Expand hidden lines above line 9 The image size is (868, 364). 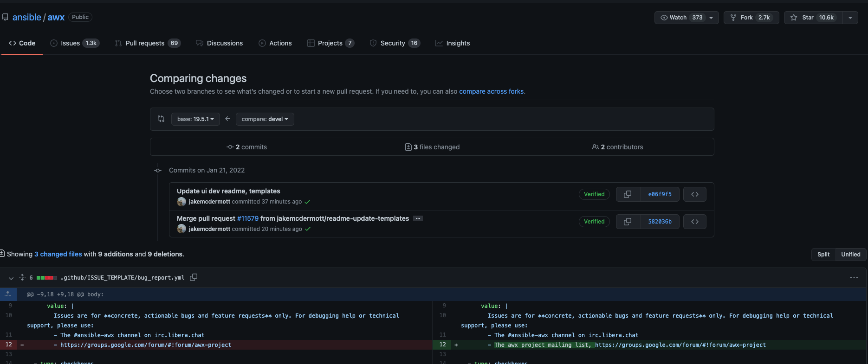tap(8, 294)
